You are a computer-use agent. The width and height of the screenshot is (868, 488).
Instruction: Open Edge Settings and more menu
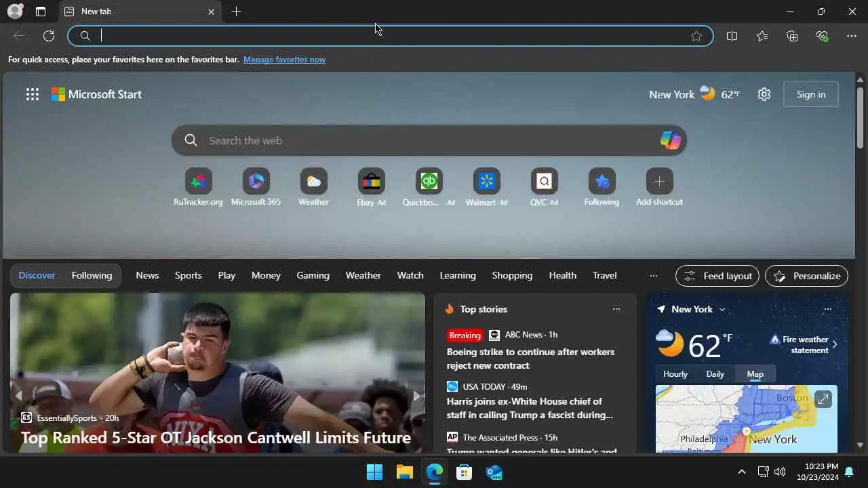click(852, 36)
